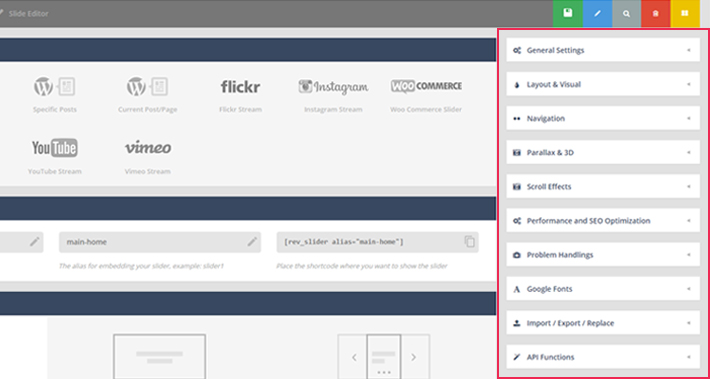
Task: Click the 'Specific Posts' caption text
Action: tap(54, 110)
